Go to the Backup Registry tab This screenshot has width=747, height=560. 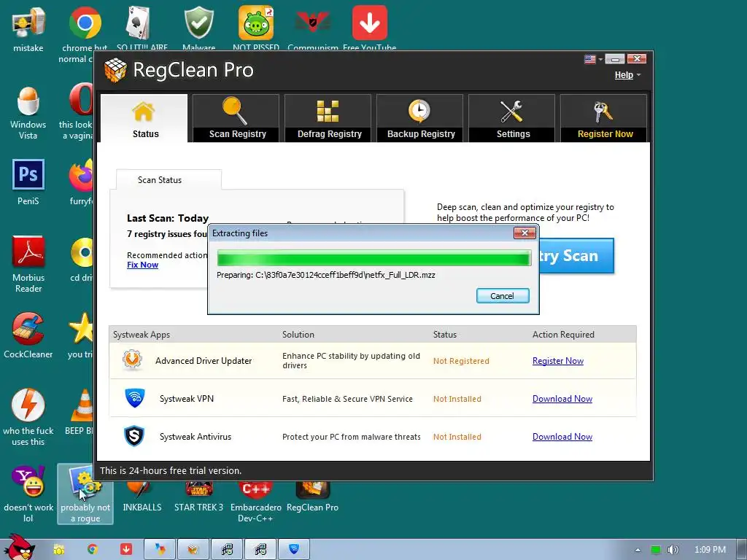click(x=421, y=117)
